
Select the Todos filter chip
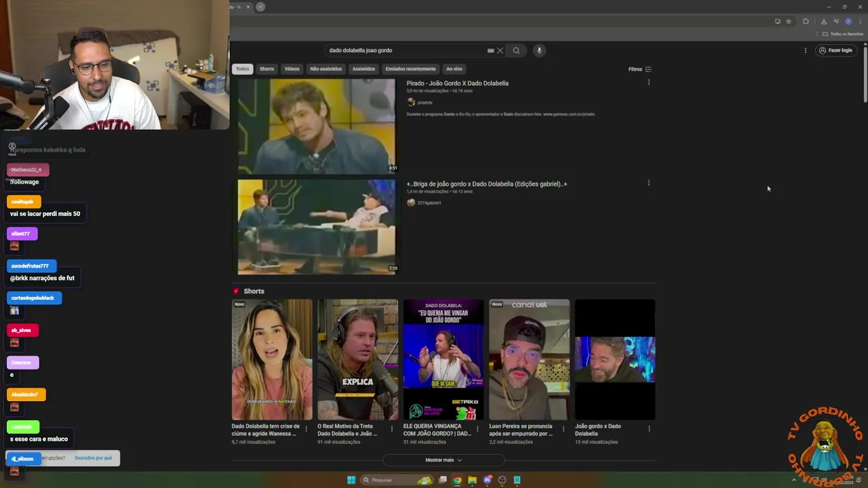[x=242, y=68]
